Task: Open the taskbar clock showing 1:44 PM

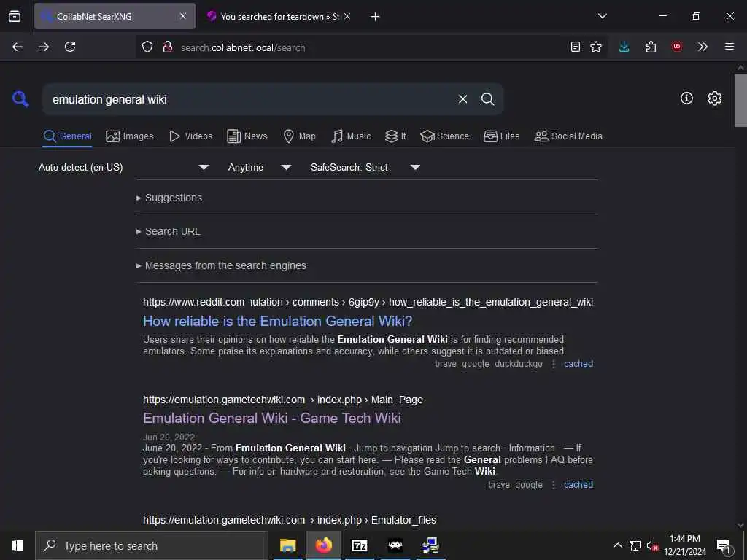Action: pos(685,545)
